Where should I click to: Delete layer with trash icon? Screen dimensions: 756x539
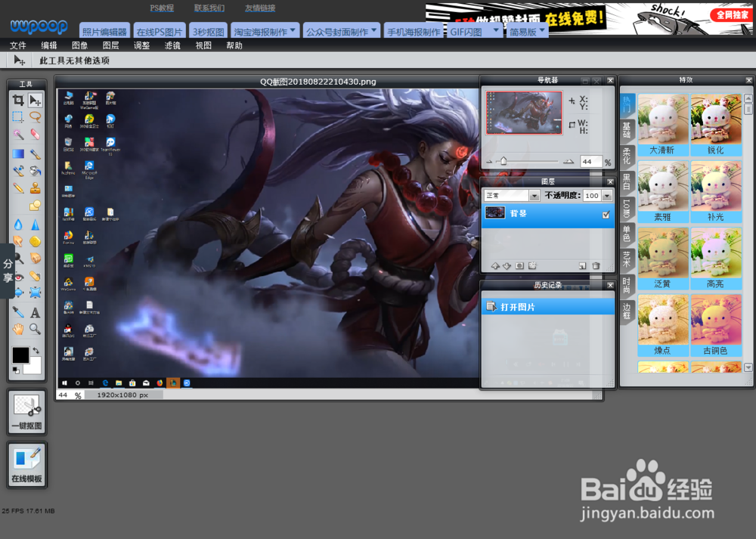(596, 265)
